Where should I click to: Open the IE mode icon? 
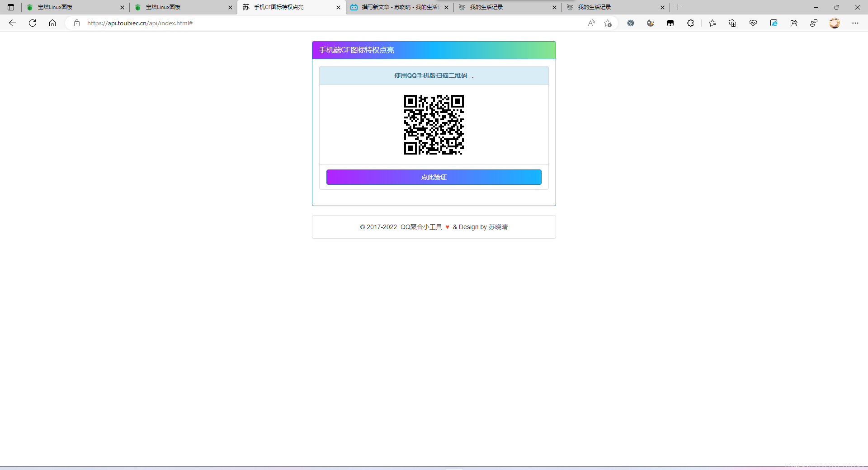point(774,23)
